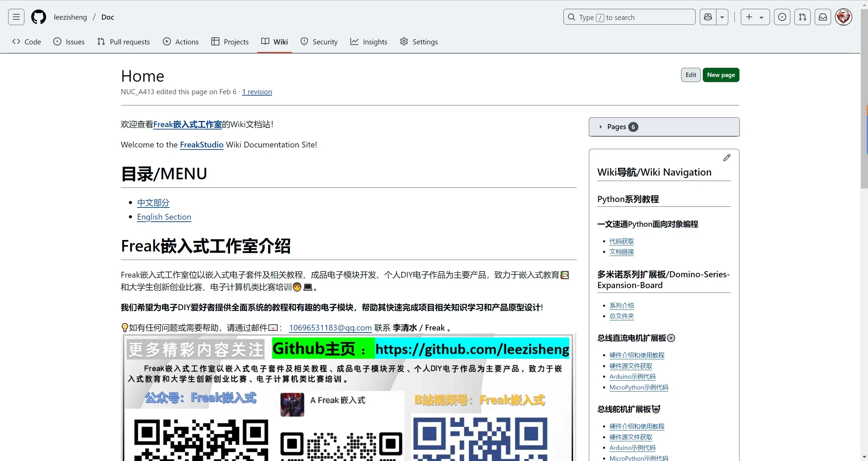Open 硬件介绍和使用教程 under 总线直流电机扩展板
The height and width of the screenshot is (461, 868).
(x=637, y=355)
